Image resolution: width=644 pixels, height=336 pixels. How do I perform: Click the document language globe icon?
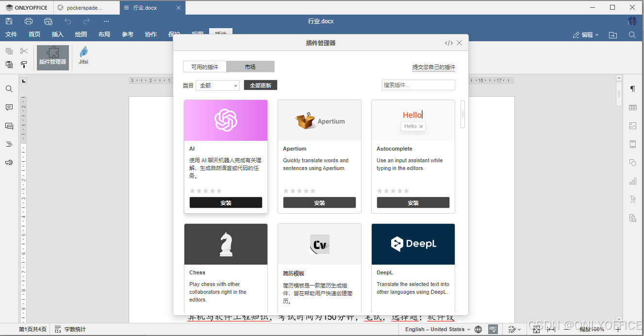click(479, 329)
